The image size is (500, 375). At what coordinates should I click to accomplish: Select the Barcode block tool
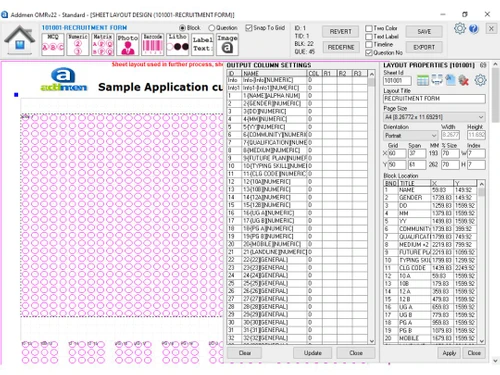click(153, 44)
